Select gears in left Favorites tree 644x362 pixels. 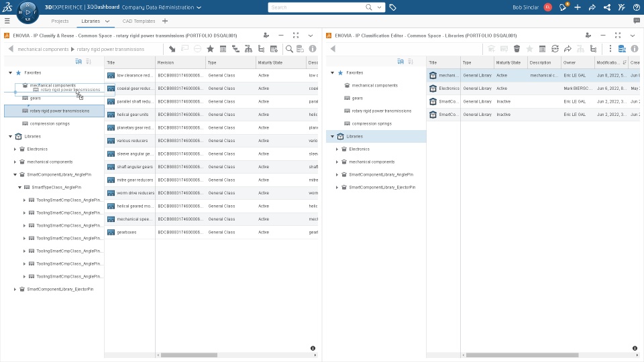pyautogui.click(x=36, y=98)
